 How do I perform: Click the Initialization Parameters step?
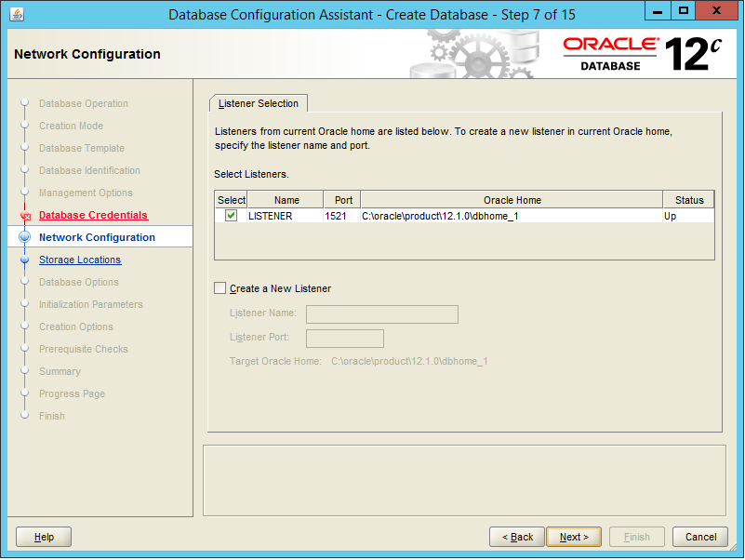(x=91, y=304)
